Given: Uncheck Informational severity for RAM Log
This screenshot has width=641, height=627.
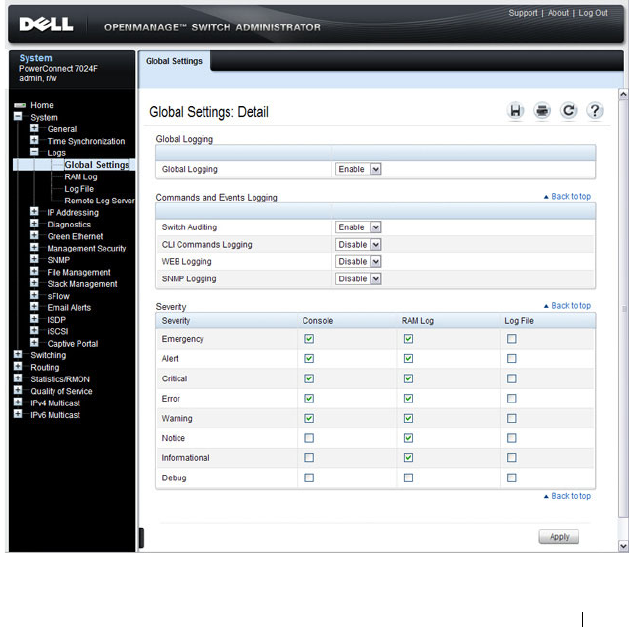Looking at the screenshot, I should 408,457.
